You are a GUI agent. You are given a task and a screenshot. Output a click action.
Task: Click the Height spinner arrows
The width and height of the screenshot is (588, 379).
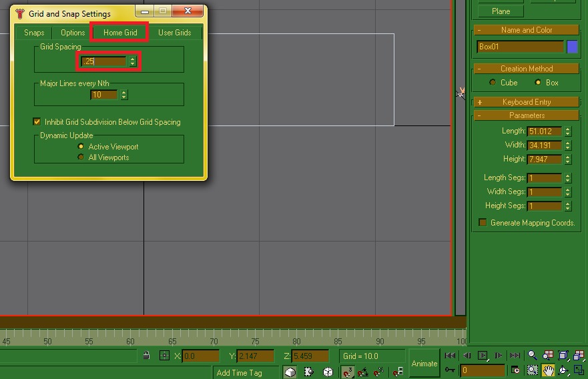(568, 159)
